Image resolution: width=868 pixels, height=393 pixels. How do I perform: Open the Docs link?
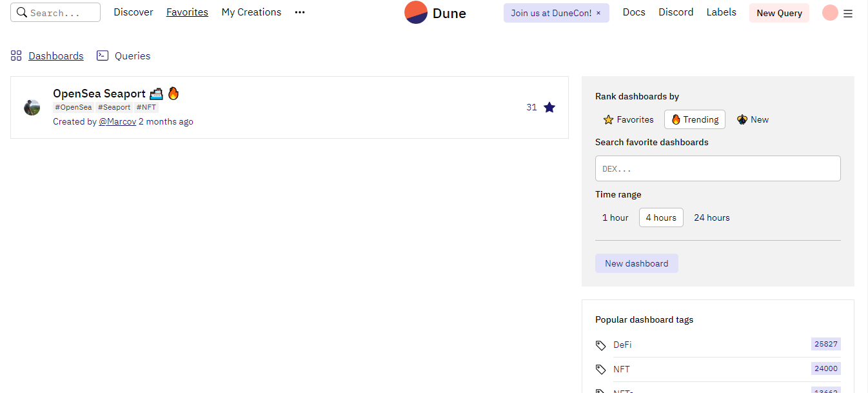click(634, 12)
